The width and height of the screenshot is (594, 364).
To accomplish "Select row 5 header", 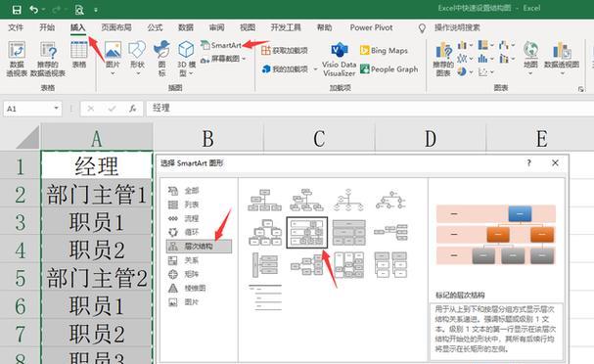I will click(x=21, y=278).
